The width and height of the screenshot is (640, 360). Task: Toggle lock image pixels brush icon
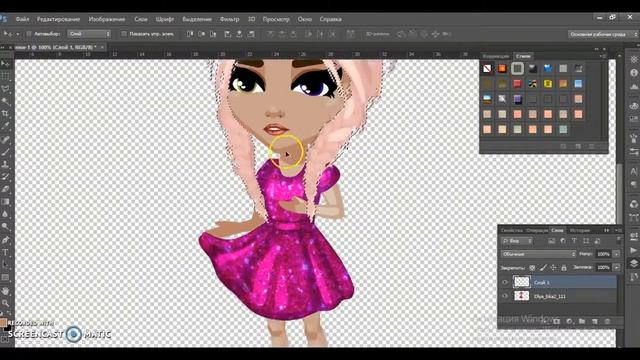click(543, 268)
